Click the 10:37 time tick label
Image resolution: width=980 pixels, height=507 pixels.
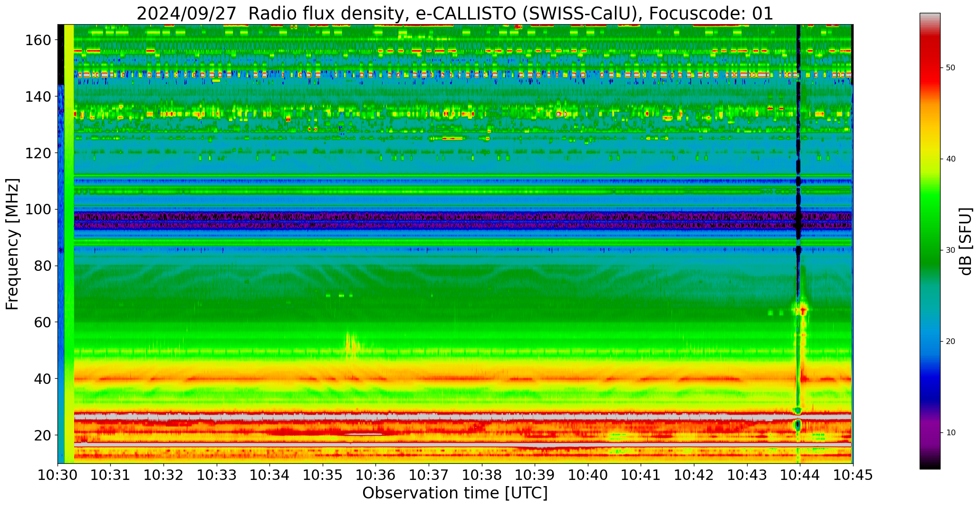point(429,475)
